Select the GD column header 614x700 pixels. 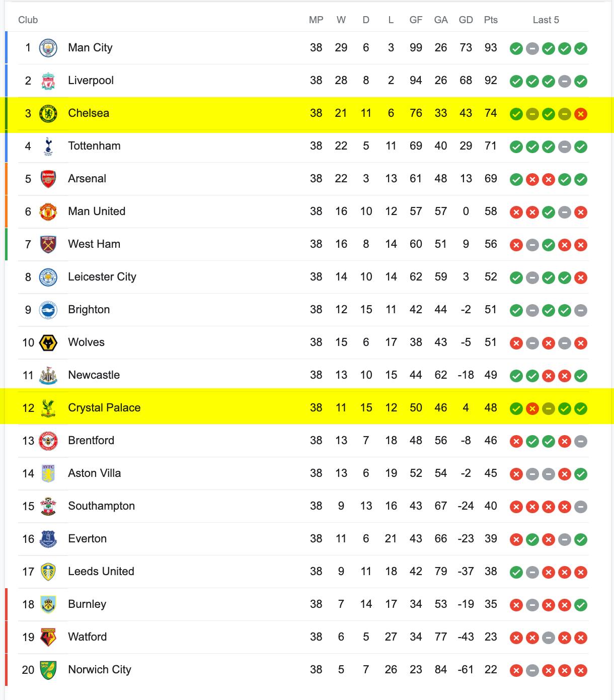466,20
